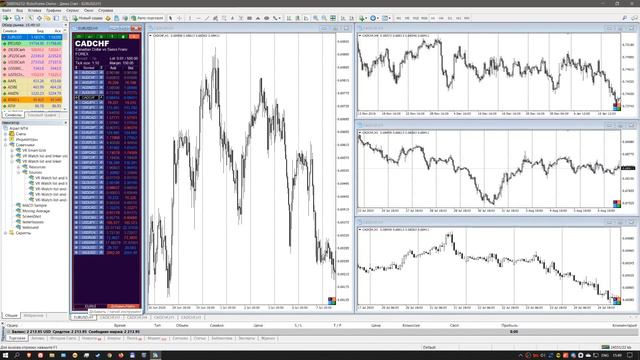The height and width of the screenshot is (360, 640).
Task: Open the periods dropdown icon
Action: pos(374,18)
